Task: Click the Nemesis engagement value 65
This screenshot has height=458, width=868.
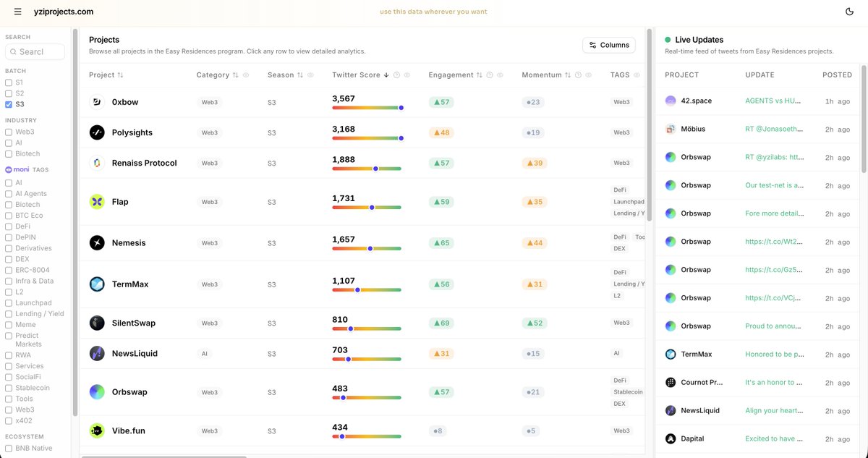Action: click(441, 243)
